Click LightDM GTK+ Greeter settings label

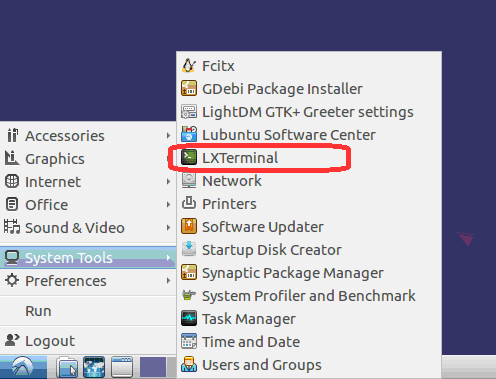(308, 112)
